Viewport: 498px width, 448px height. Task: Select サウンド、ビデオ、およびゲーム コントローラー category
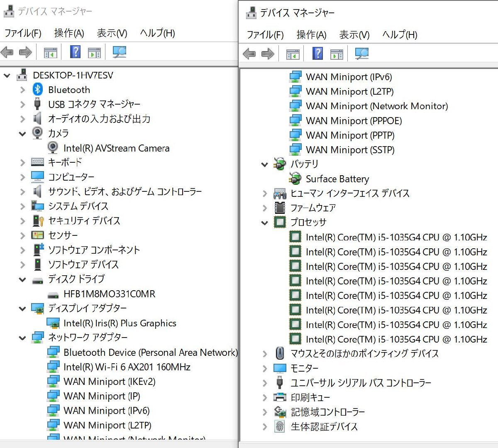coord(125,192)
